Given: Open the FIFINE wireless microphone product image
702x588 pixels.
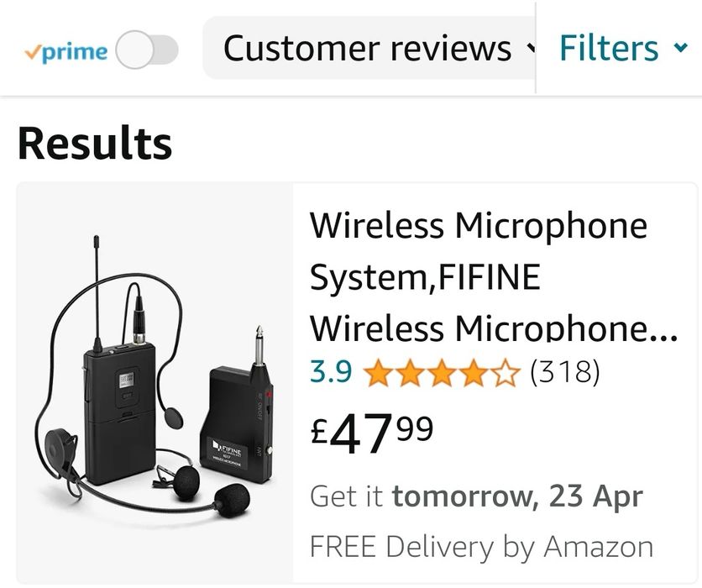Looking at the screenshot, I should coord(155,382).
